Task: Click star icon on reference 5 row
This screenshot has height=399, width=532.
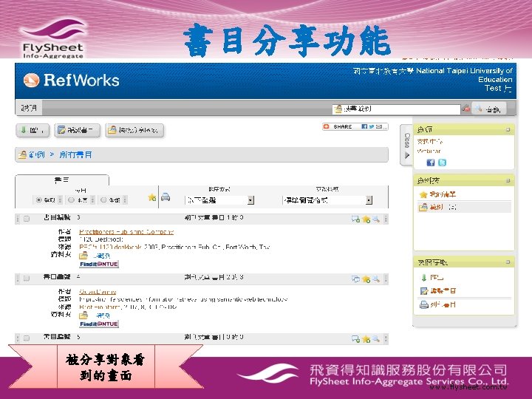Action: coord(366,338)
